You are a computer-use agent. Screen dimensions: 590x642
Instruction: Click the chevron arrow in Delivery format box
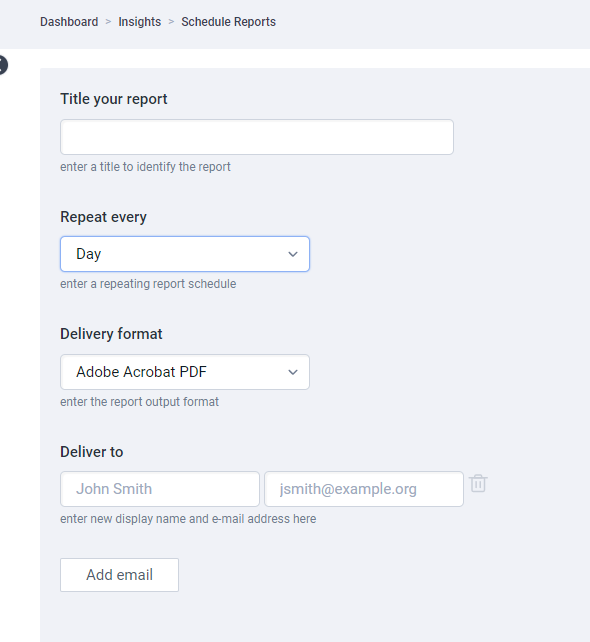click(293, 372)
